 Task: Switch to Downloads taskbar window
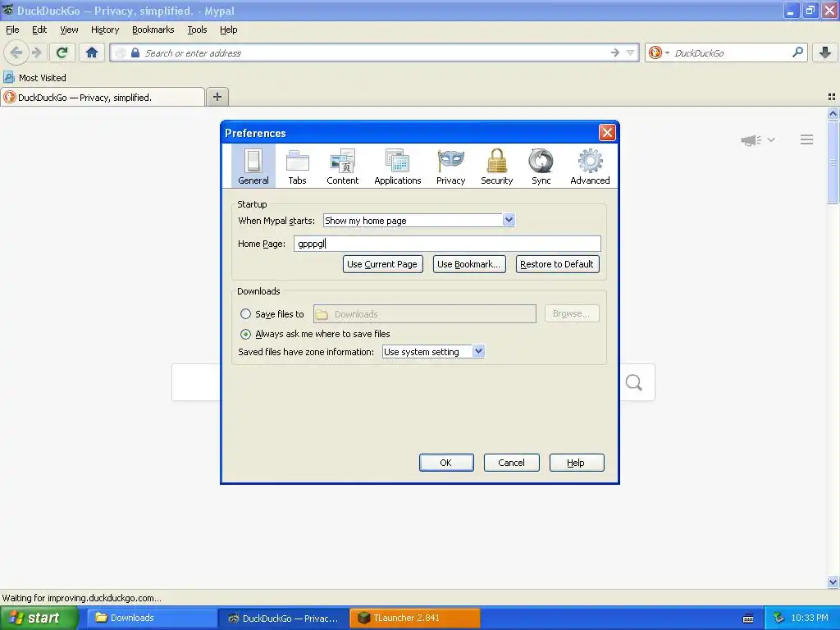pyautogui.click(x=151, y=618)
